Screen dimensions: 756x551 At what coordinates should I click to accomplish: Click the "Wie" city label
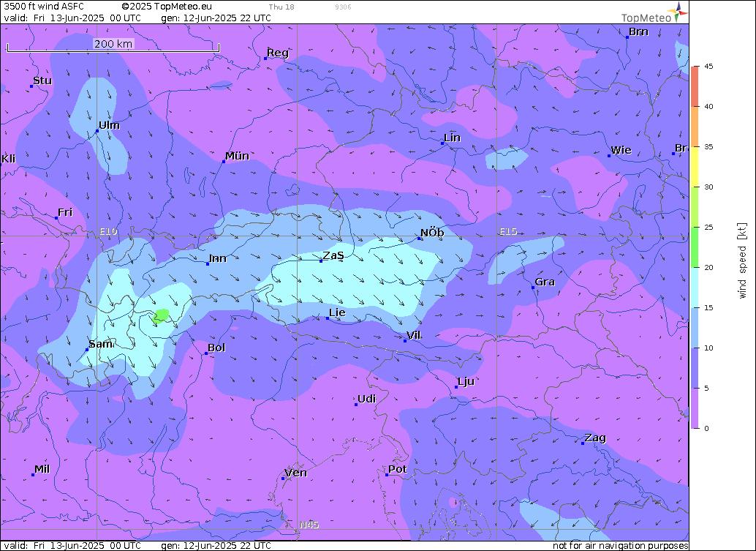tap(621, 150)
